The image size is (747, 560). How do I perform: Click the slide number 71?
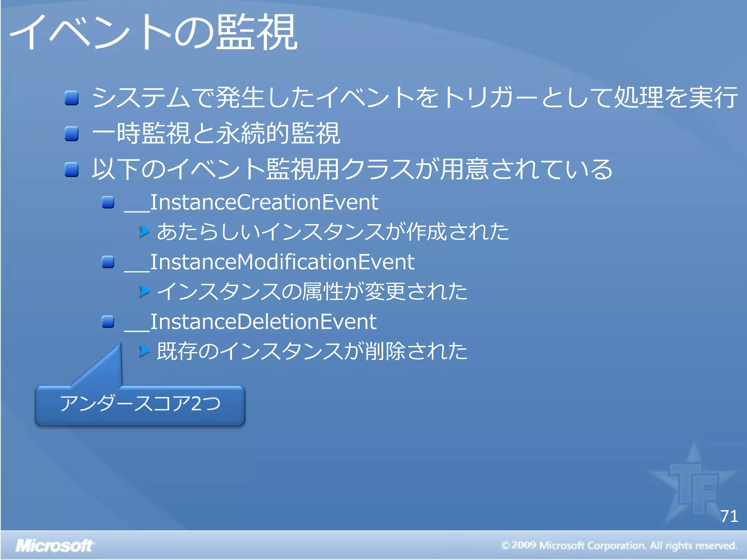pyautogui.click(x=729, y=516)
